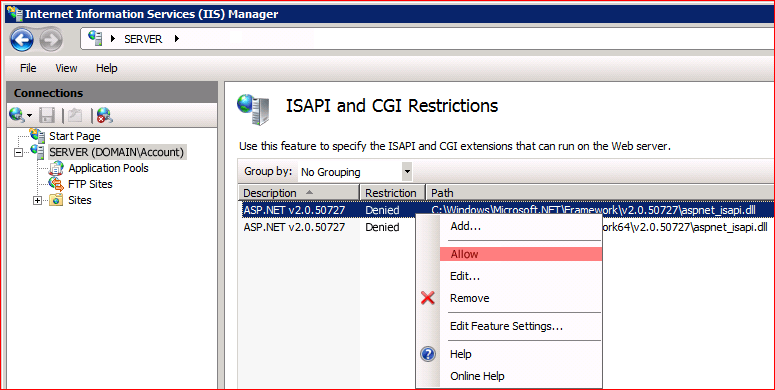Click the Application Pools icon
This screenshot has width=775, height=390.
56,168
